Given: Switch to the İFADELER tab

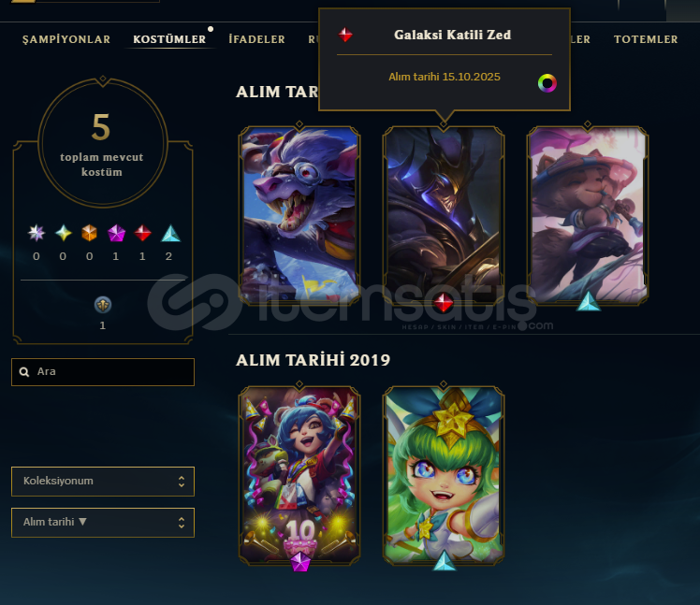Looking at the screenshot, I should 256,39.
